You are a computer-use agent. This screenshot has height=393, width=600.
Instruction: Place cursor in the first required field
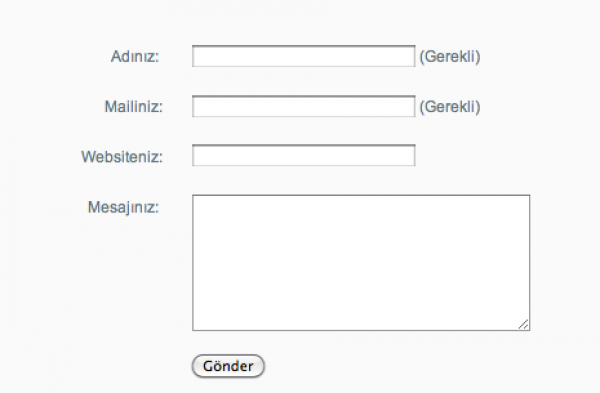click(x=303, y=56)
